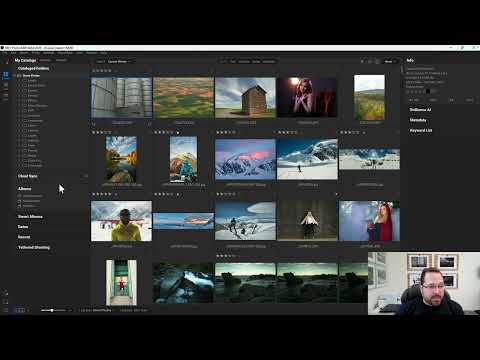
Task: Select the old barn photo thumbnail
Action: pyautogui.click(x=246, y=98)
